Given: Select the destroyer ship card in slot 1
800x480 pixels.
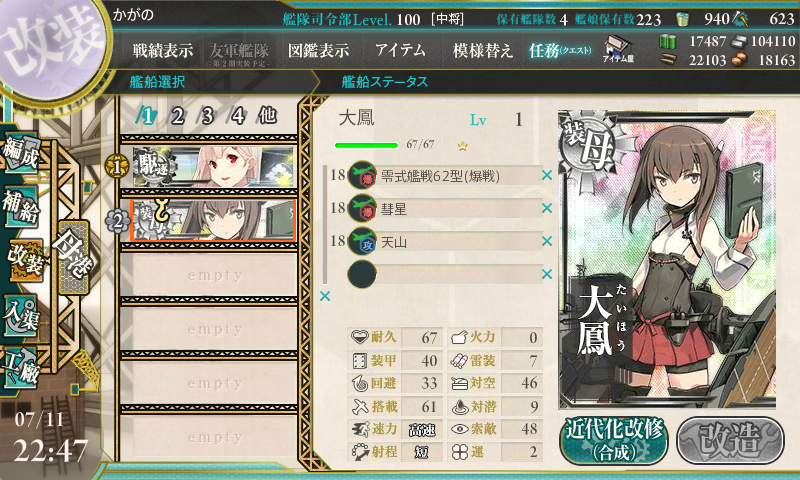Looking at the screenshot, I should pyautogui.click(x=213, y=167).
